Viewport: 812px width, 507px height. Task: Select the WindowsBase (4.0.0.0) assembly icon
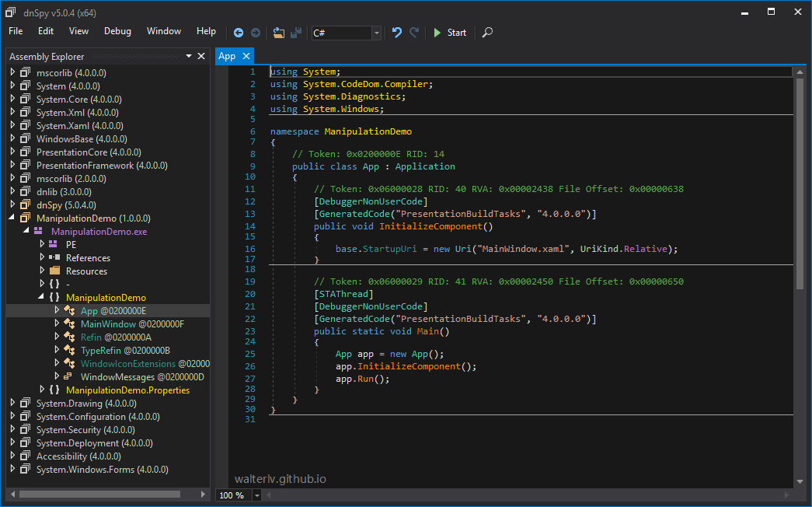pyautogui.click(x=25, y=138)
